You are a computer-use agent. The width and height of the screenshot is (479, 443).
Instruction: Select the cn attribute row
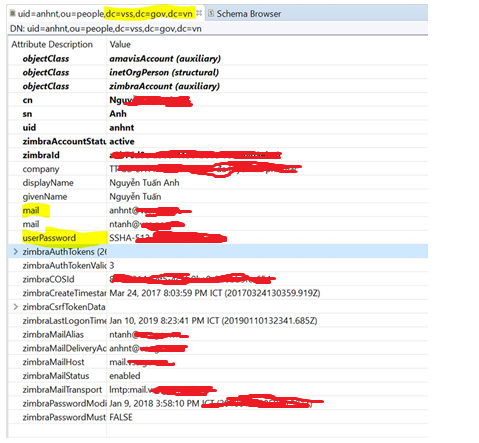pyautogui.click(x=218, y=100)
